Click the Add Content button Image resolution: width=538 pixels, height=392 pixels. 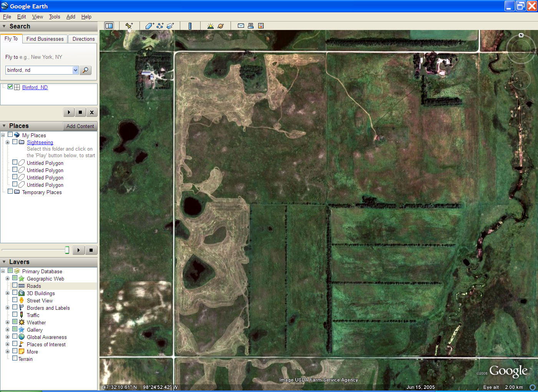(x=80, y=126)
